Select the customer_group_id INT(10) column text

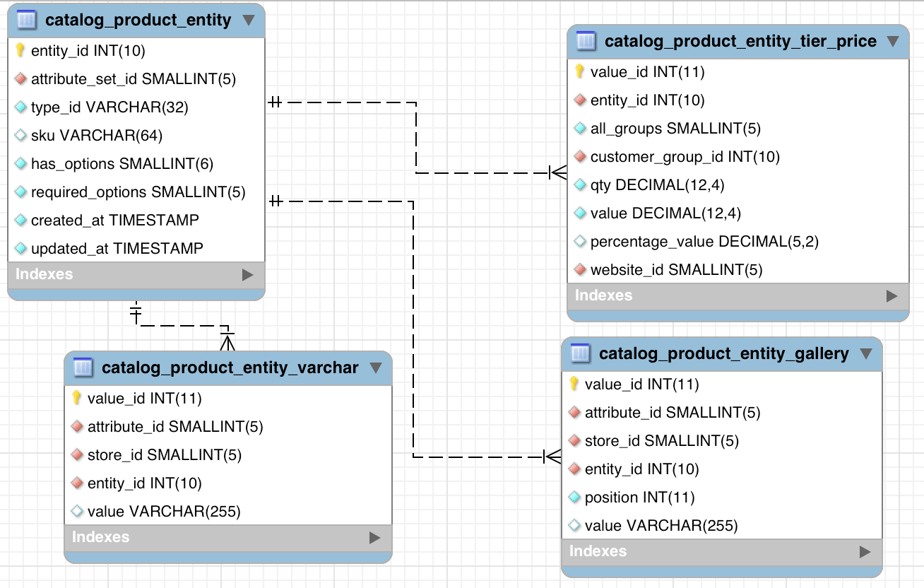685,157
